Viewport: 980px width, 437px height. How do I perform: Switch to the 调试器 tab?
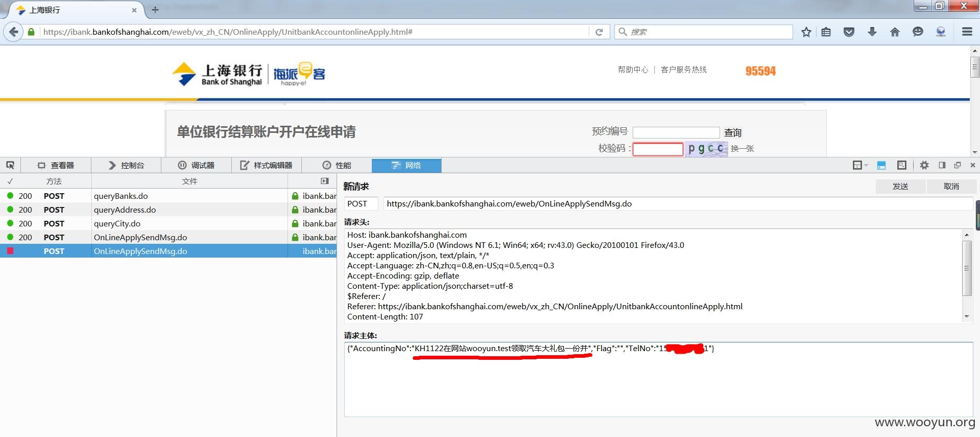click(x=197, y=165)
